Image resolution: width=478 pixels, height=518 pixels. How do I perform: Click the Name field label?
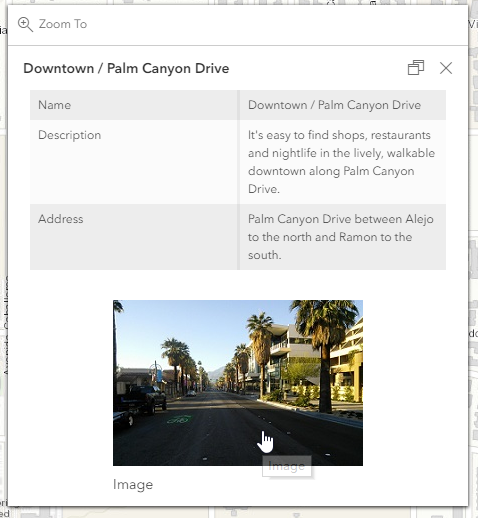[x=54, y=105]
